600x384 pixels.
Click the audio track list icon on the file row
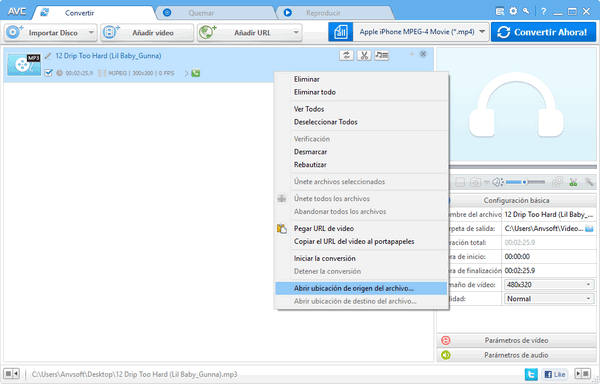pyautogui.click(x=382, y=55)
